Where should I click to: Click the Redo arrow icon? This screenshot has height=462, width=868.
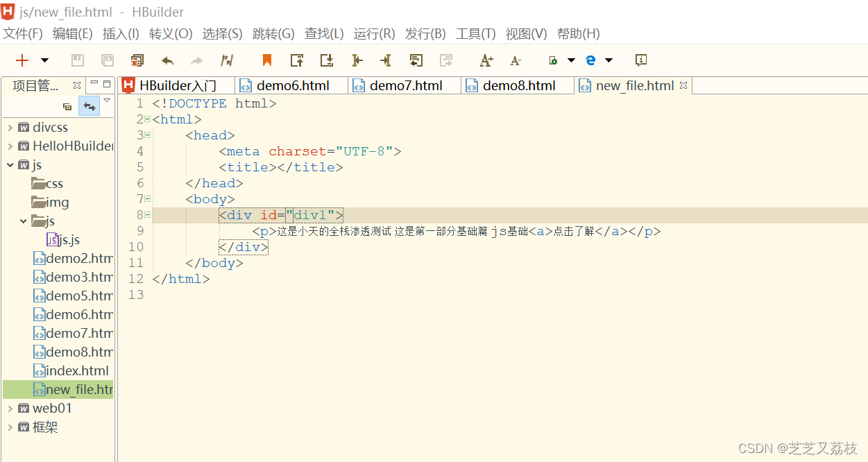196,60
